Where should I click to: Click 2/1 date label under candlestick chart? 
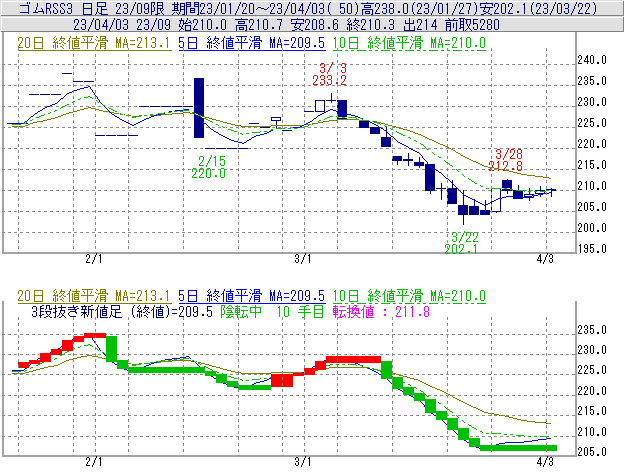pyautogui.click(x=94, y=259)
